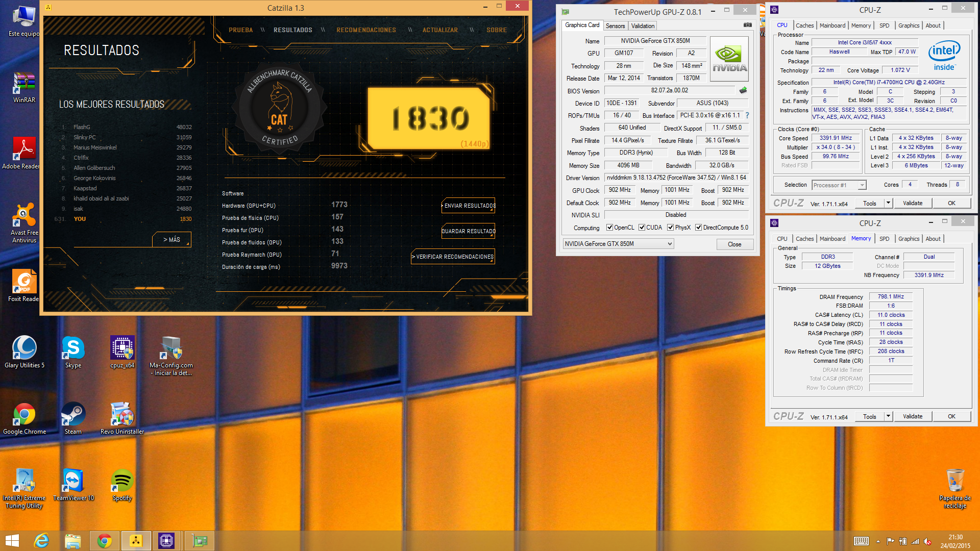Switch to Catzilla in the taskbar
The width and height of the screenshot is (980, 551).
136,541
